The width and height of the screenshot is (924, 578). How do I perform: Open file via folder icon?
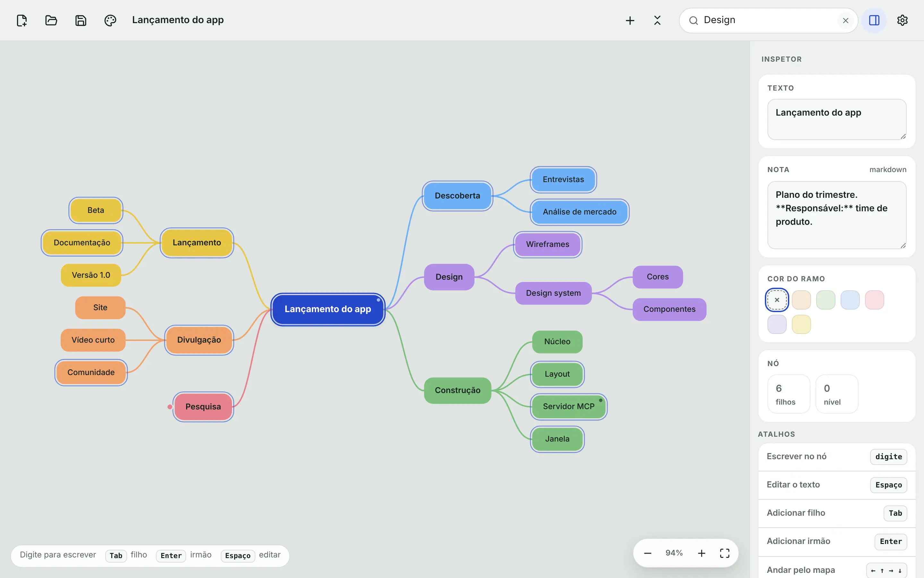point(51,20)
